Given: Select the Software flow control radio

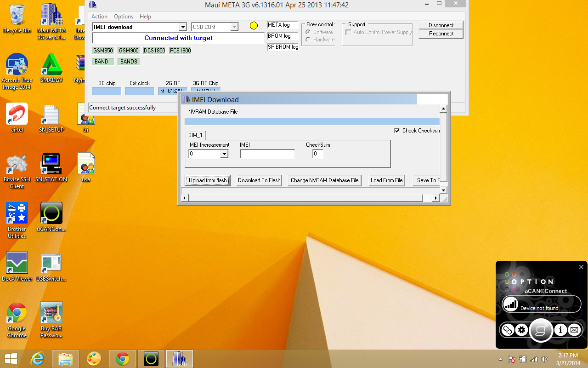Looking at the screenshot, I should [308, 32].
